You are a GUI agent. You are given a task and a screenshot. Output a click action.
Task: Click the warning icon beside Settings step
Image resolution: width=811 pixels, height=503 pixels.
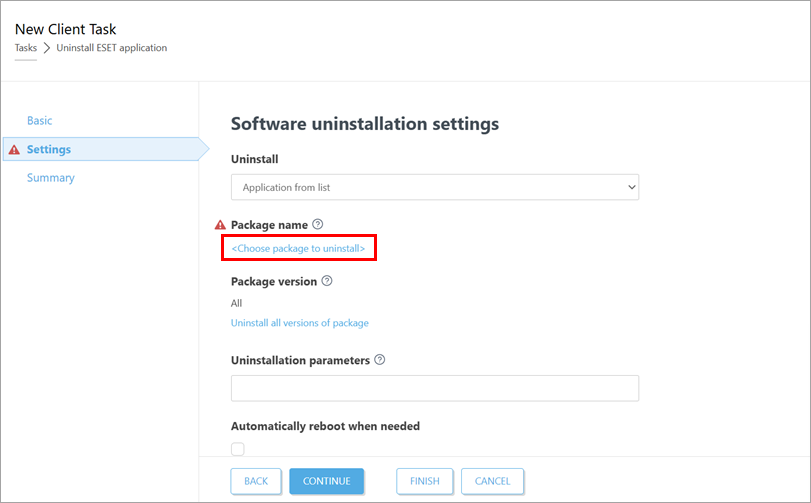click(14, 150)
